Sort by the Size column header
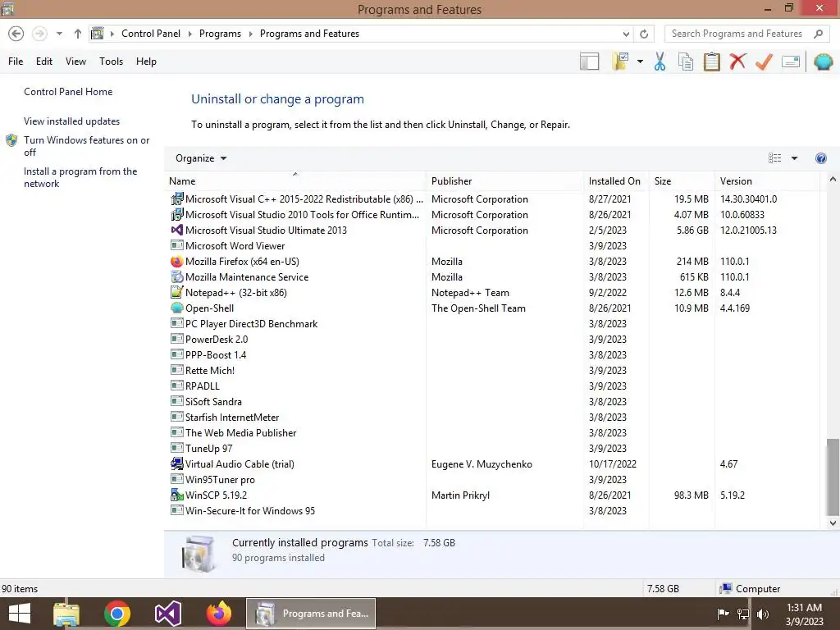Viewport: 840px width, 630px height. point(682,181)
